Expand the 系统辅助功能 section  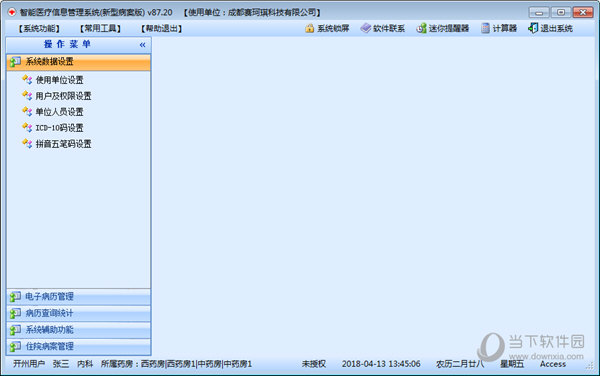coord(78,330)
